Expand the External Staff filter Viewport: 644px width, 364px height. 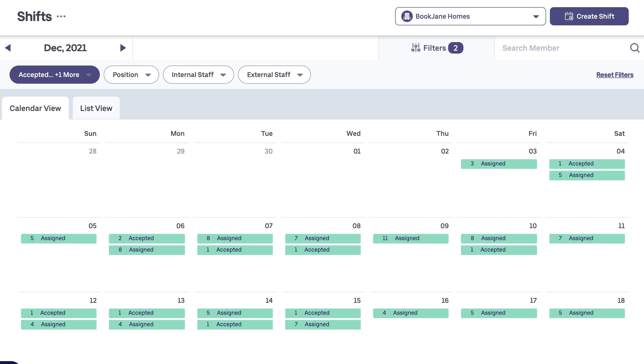[x=274, y=75]
